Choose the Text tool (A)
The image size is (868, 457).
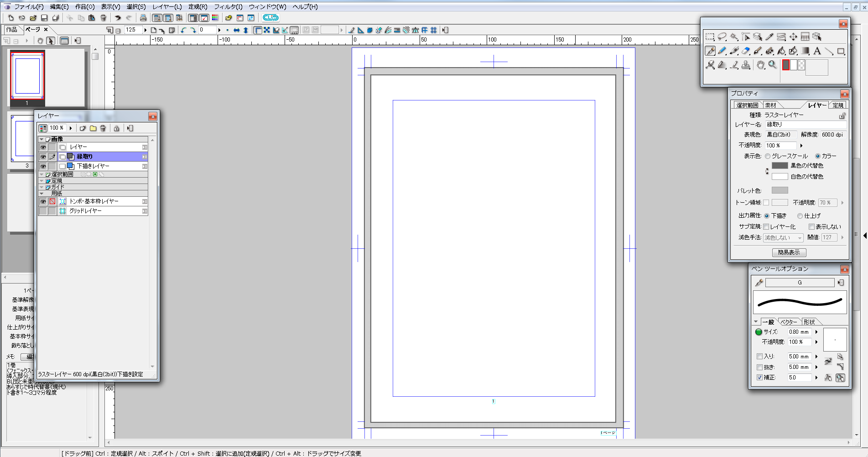(x=817, y=51)
